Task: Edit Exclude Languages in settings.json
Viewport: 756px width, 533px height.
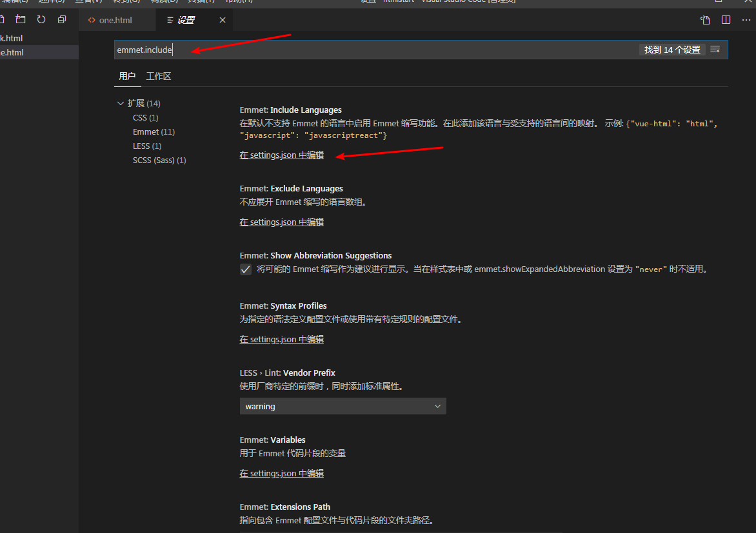Action: (281, 222)
